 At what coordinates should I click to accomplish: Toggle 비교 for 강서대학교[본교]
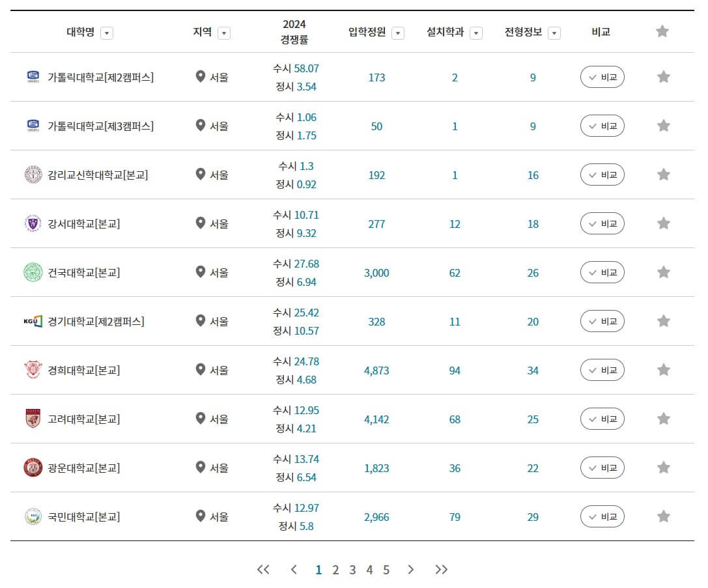pyautogui.click(x=602, y=223)
